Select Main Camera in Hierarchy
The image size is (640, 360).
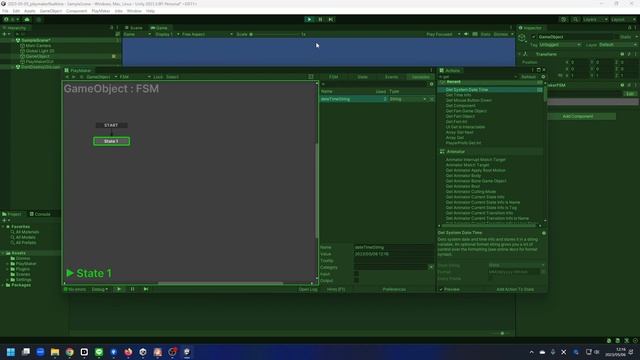click(38, 46)
